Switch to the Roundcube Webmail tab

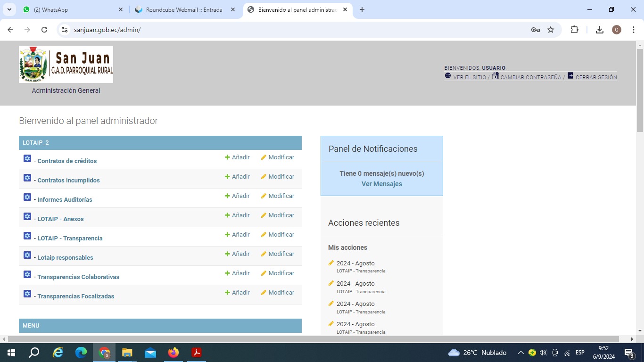coord(184,9)
